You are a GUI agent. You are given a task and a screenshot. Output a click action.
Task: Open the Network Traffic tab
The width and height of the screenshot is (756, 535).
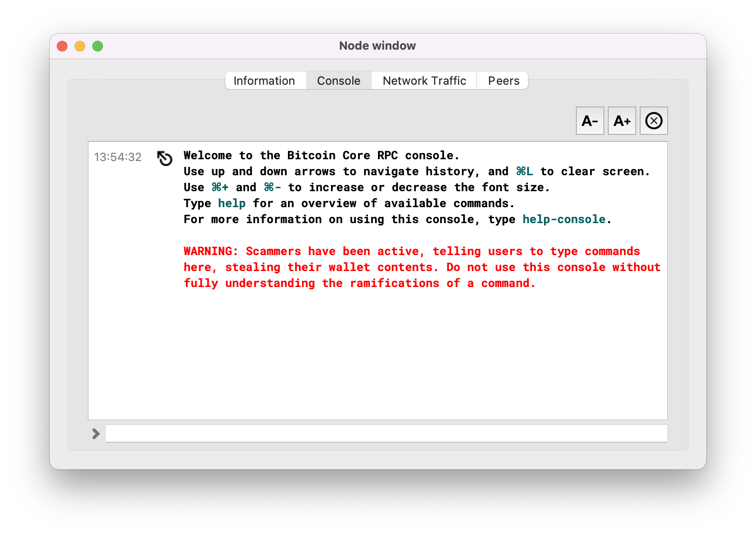(x=424, y=81)
